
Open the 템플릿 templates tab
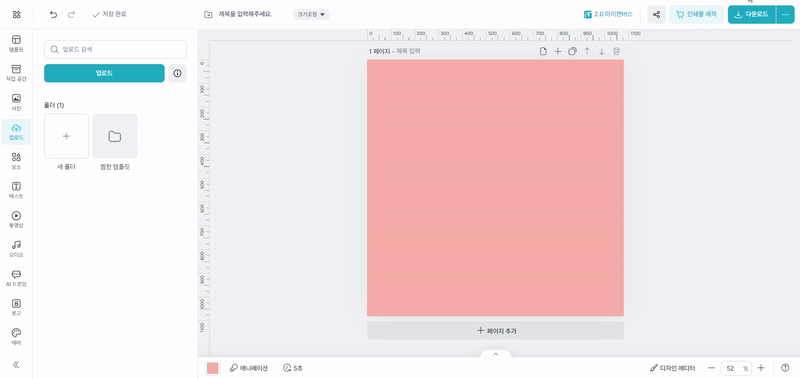coord(16,44)
